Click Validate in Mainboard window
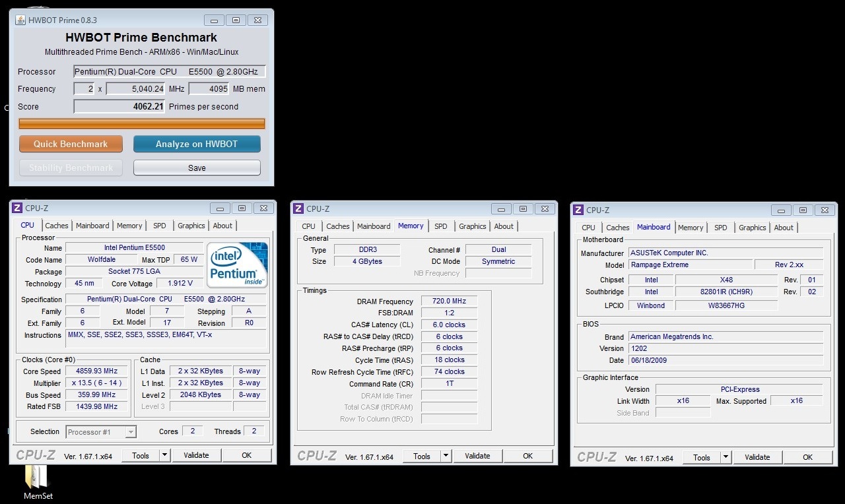845x504 pixels. click(x=757, y=457)
